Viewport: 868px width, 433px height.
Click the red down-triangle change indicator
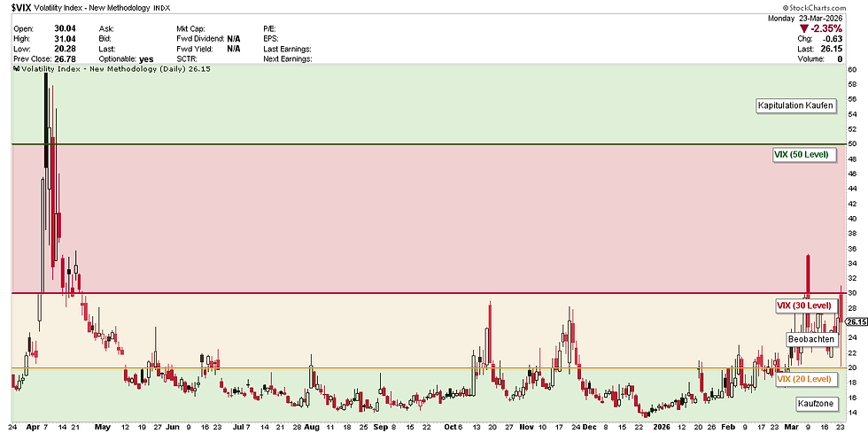[x=804, y=28]
